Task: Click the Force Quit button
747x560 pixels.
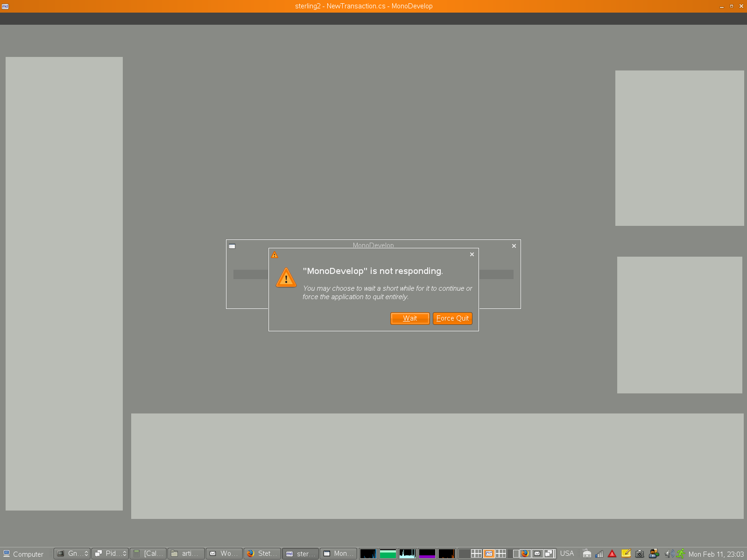Action: 452,318
